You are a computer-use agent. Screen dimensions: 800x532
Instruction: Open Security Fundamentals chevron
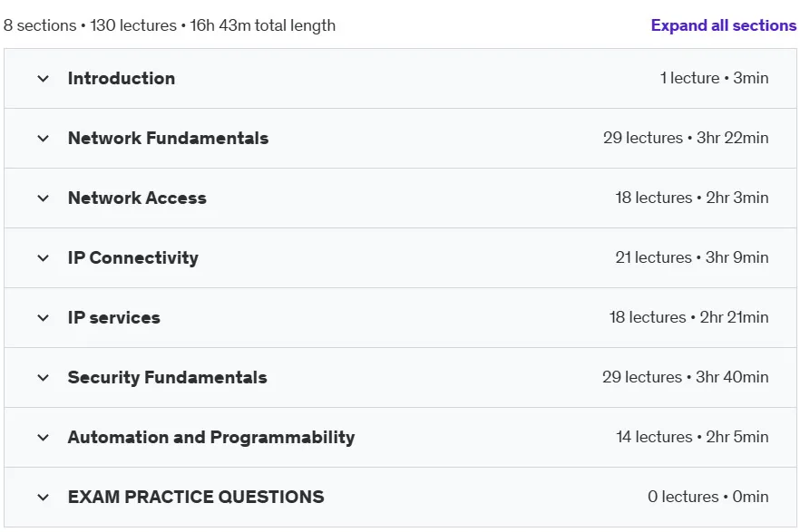[x=44, y=378]
